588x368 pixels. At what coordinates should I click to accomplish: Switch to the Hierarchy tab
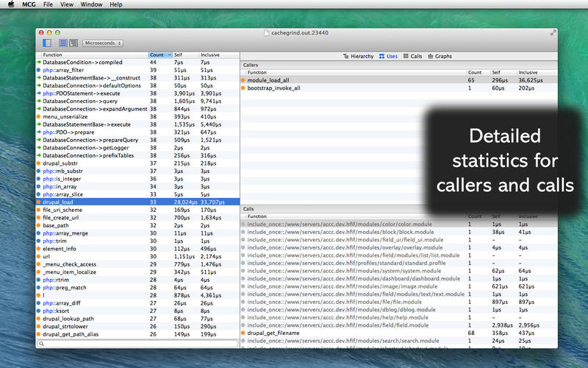click(x=359, y=57)
